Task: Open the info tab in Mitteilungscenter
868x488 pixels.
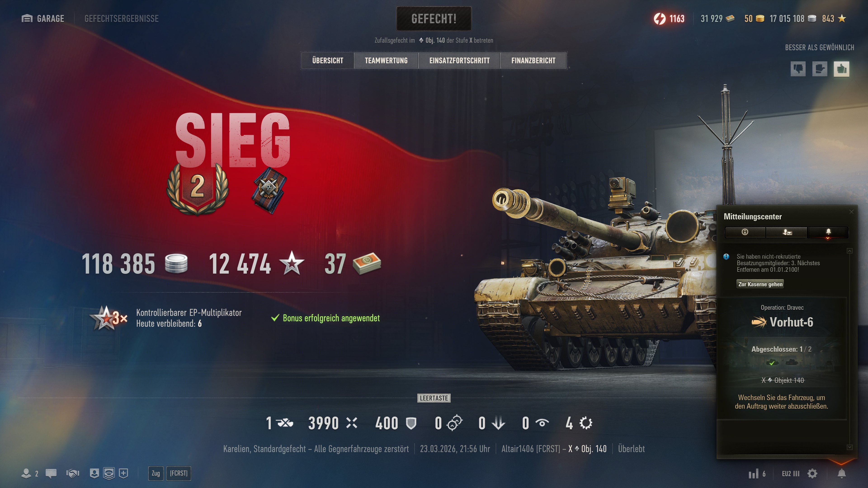Action: 745,232
